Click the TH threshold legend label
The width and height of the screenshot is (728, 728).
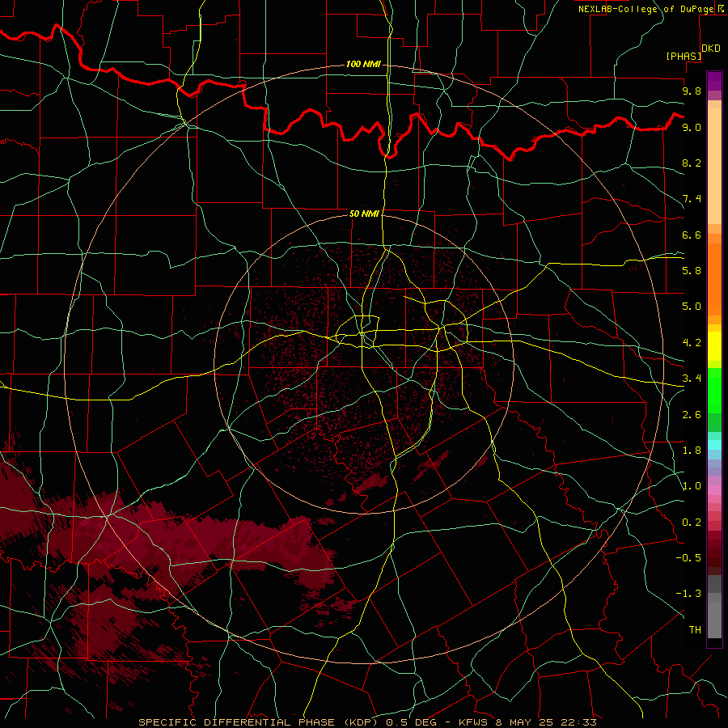point(695,630)
